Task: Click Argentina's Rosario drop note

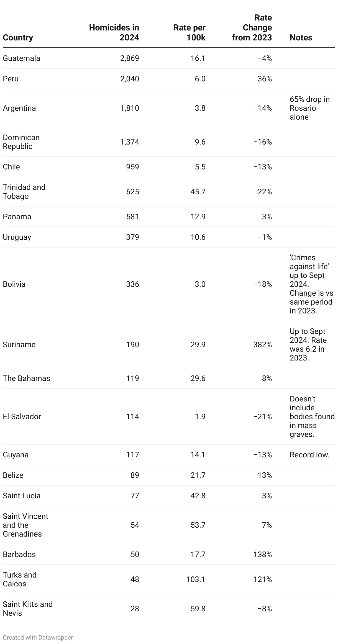Action: click(310, 108)
